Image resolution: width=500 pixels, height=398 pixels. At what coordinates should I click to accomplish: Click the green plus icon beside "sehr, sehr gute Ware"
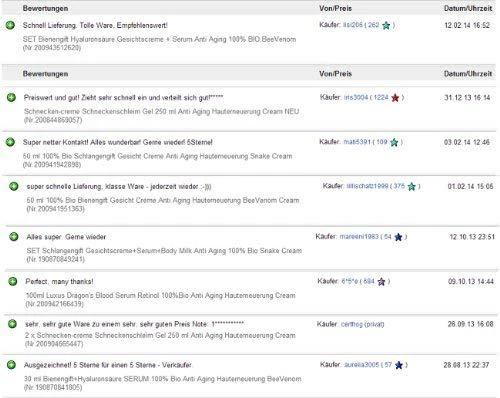tap(12, 324)
